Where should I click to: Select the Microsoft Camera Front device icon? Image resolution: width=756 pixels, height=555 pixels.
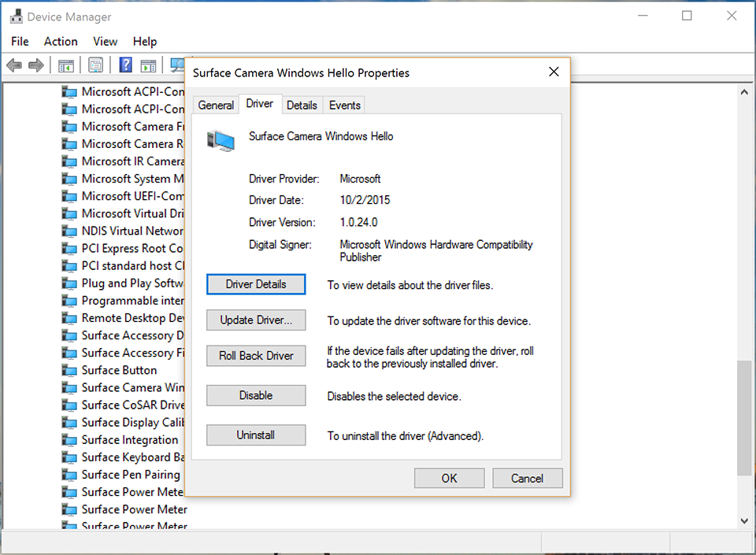[x=69, y=127]
